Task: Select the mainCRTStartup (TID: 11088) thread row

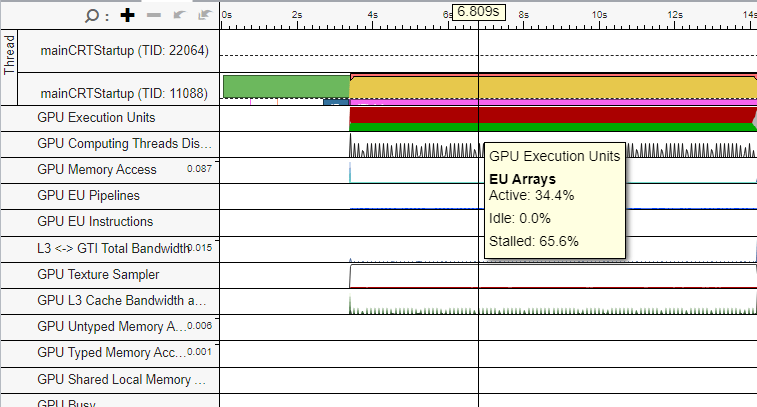Action: click(x=125, y=93)
